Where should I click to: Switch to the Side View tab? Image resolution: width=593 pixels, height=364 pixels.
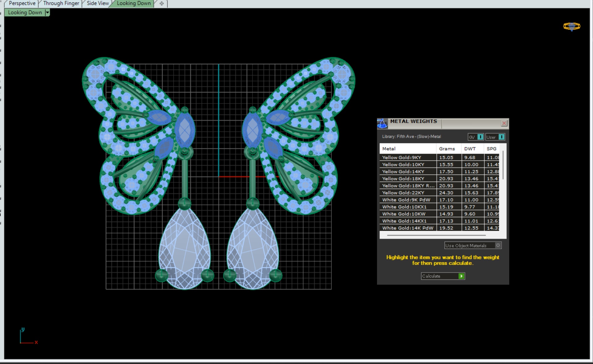click(x=98, y=3)
